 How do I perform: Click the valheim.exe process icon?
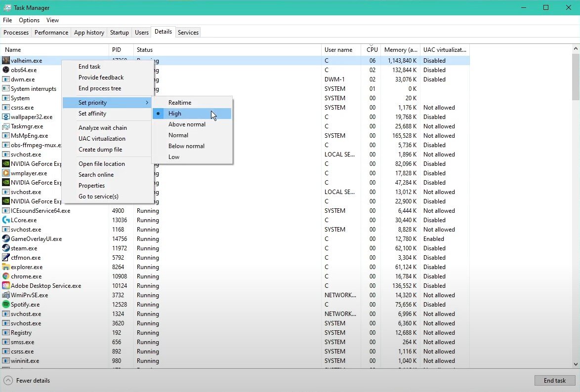[x=6, y=61]
